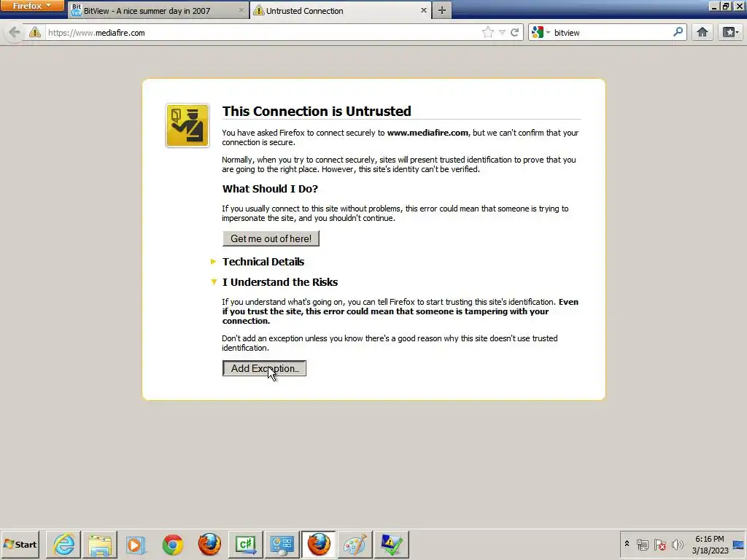The width and height of the screenshot is (747, 560).
Task: Open the warning checkmark app on taskbar
Action: click(391, 544)
